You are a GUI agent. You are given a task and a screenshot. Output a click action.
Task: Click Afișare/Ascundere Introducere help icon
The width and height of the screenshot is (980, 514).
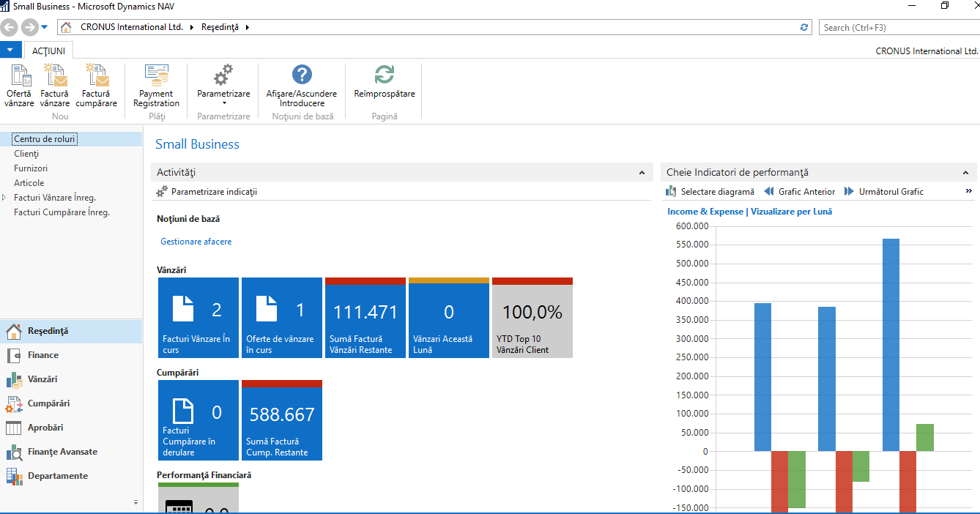pos(302,76)
